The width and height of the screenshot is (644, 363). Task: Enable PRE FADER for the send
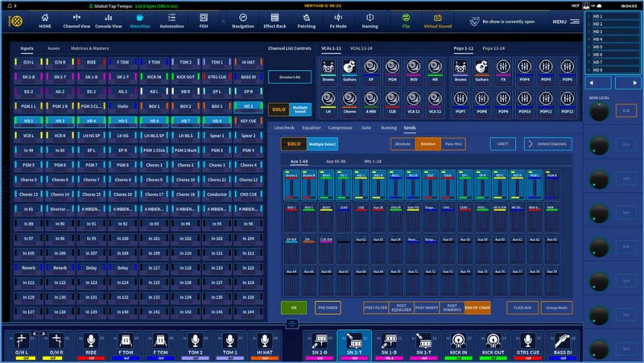(x=328, y=307)
